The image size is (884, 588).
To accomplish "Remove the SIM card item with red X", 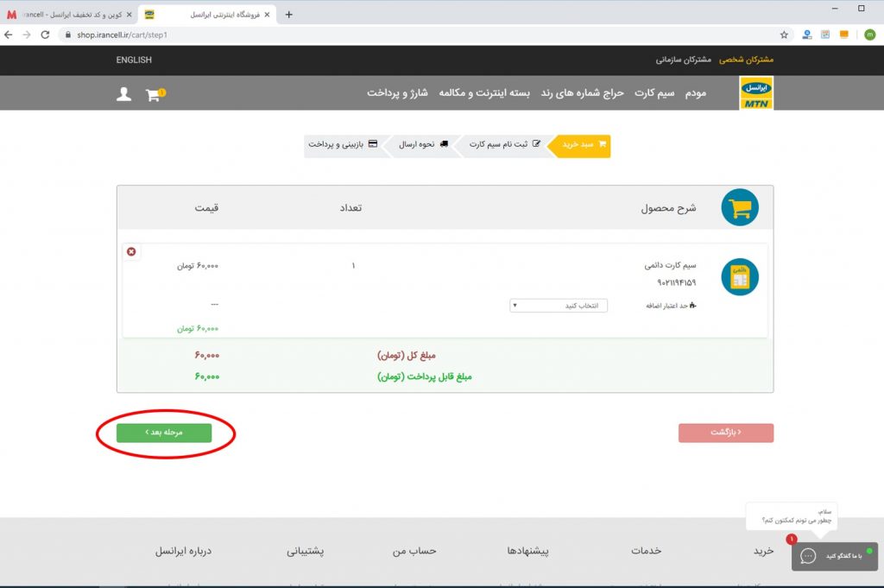I will pos(131,251).
